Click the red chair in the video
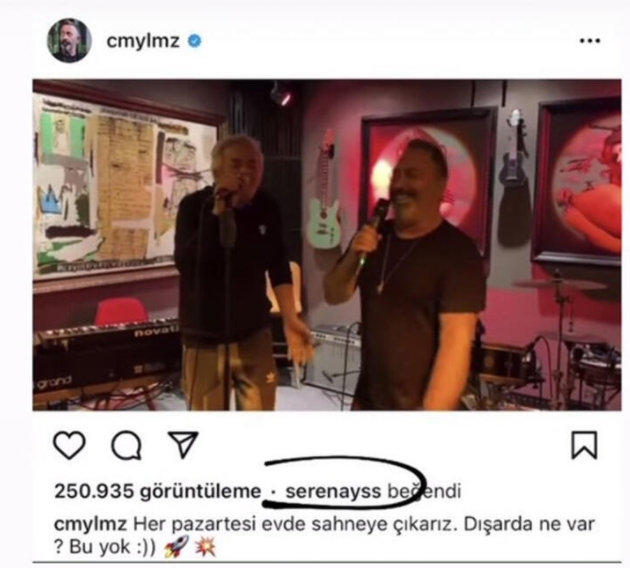The image size is (630, 568). [x=121, y=311]
